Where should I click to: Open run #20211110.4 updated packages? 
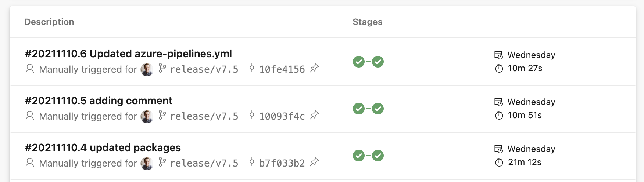pyautogui.click(x=103, y=148)
